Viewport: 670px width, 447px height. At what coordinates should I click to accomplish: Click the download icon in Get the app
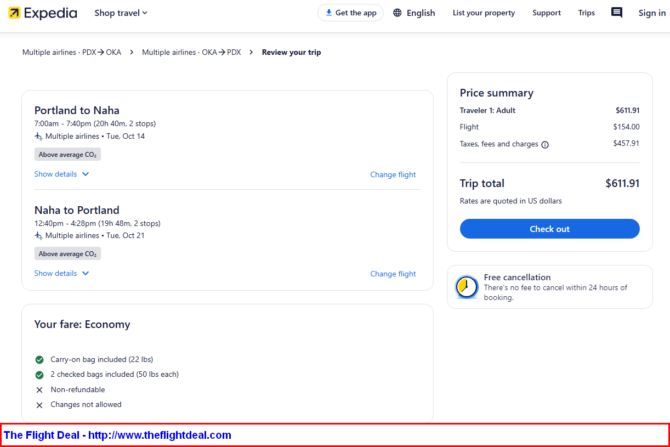pos(329,12)
